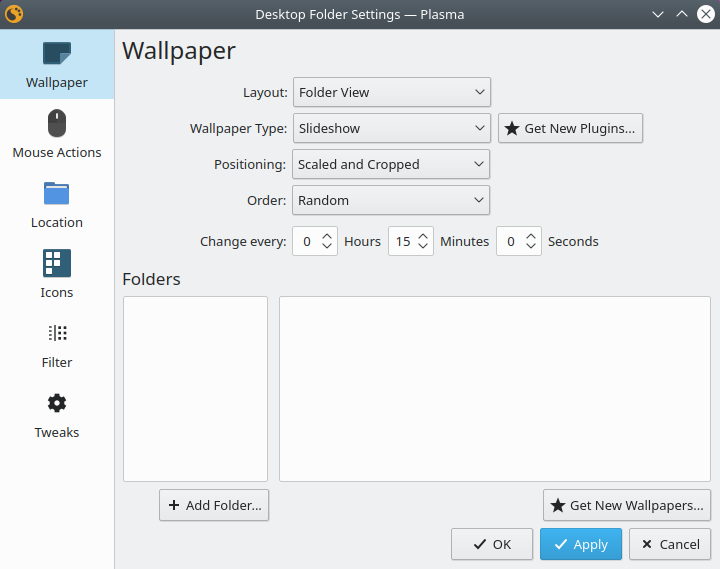Confirm changes with OK button
The image size is (720, 569).
492,544
